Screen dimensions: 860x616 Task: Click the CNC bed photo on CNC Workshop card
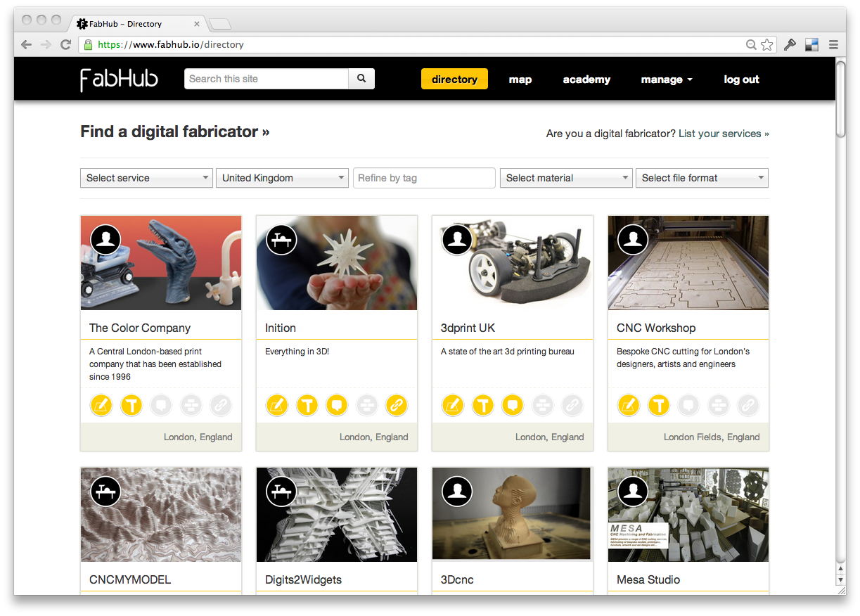(x=688, y=263)
